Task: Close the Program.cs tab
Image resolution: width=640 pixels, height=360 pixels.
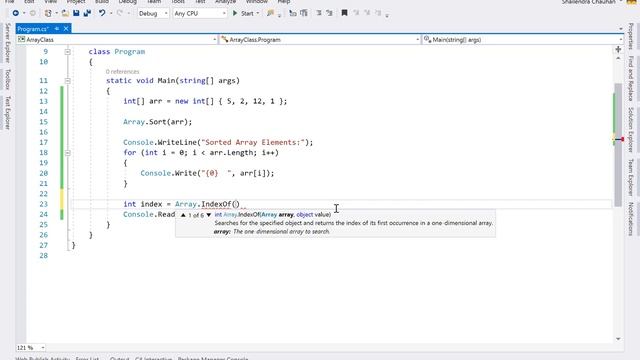Action: click(66, 29)
